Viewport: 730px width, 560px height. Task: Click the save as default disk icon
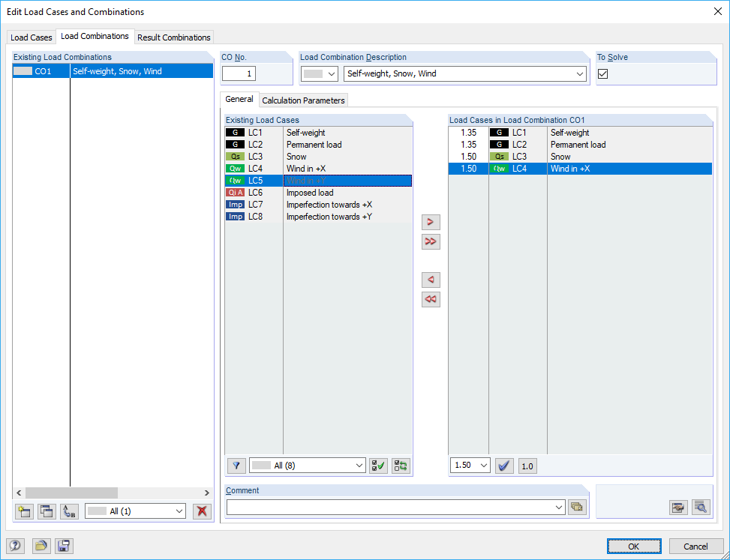click(x=64, y=546)
